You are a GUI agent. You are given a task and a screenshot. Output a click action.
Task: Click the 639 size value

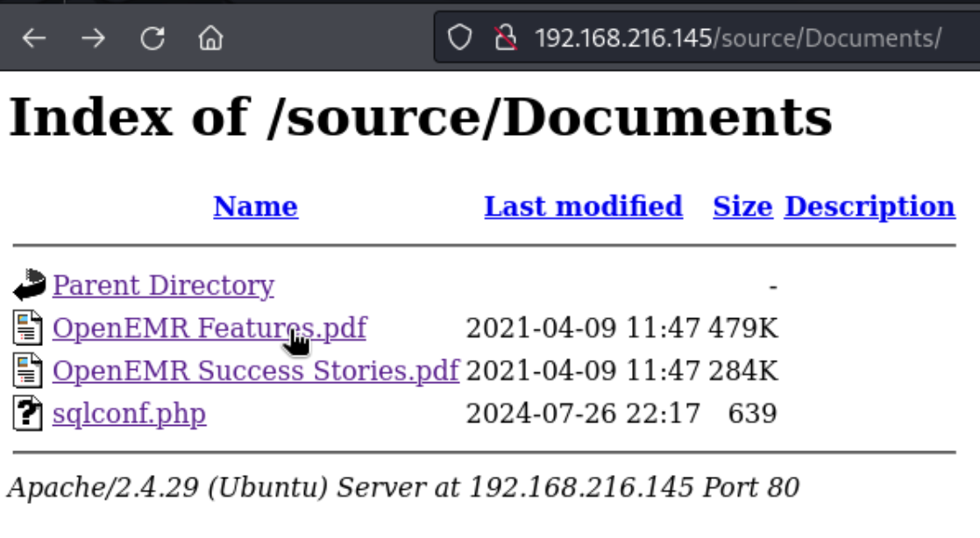click(x=752, y=413)
